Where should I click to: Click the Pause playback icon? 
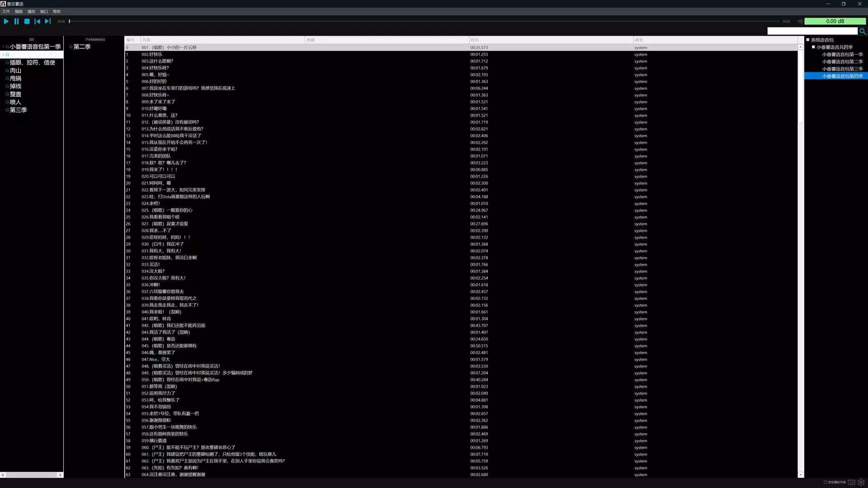point(17,21)
